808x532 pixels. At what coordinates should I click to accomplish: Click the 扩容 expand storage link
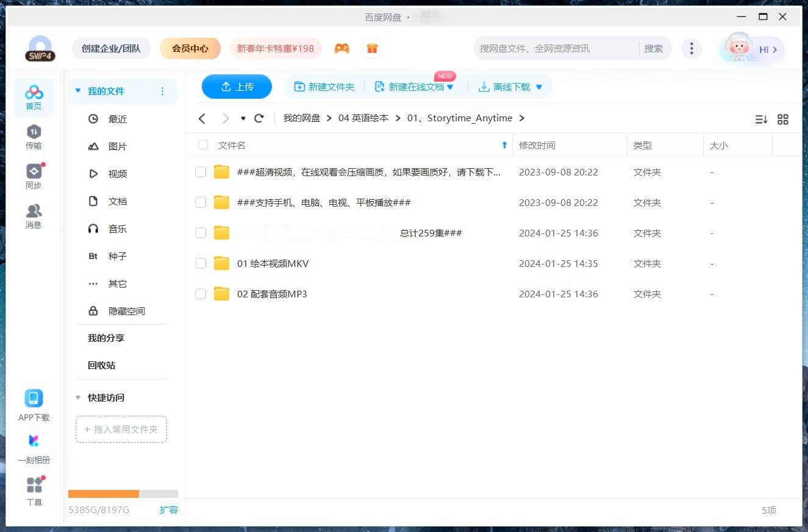168,509
